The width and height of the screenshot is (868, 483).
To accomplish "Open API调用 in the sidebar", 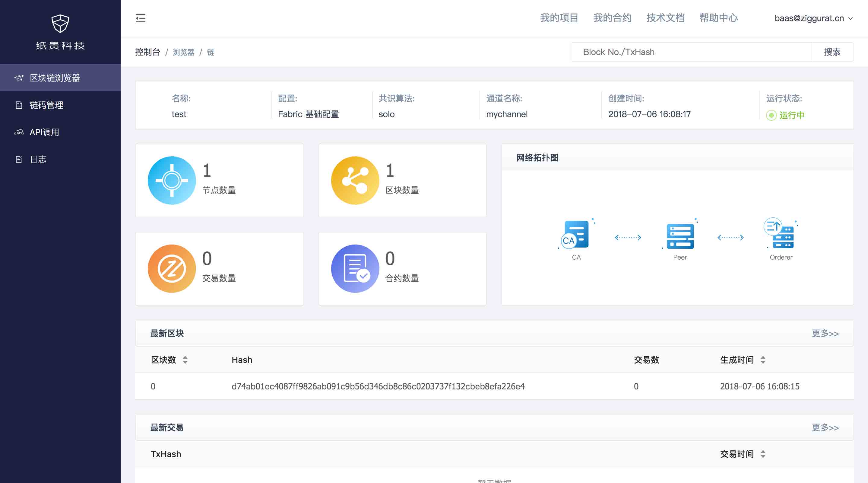I will click(44, 132).
